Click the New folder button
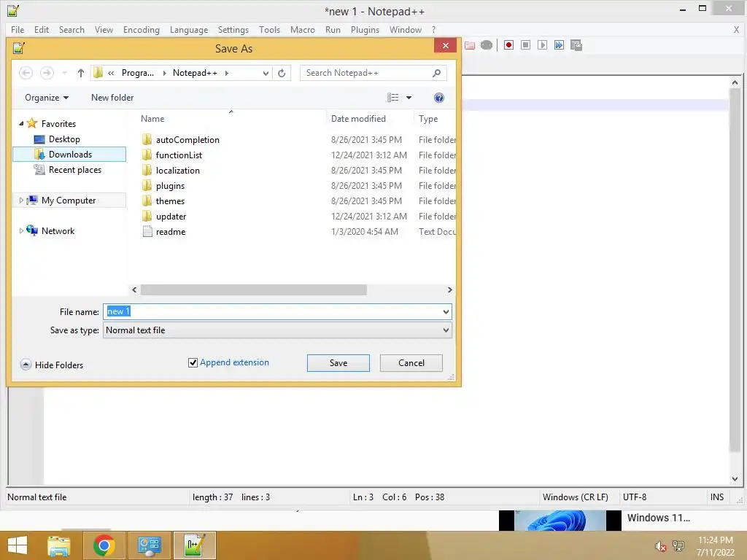The image size is (747, 560). (112, 98)
